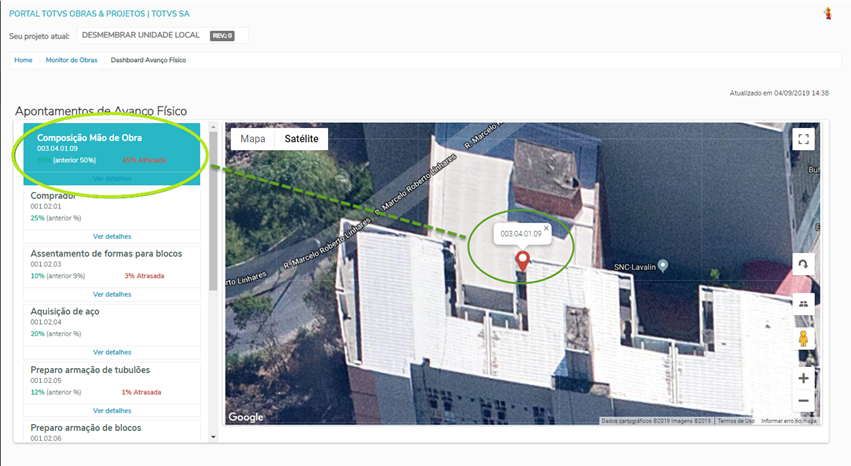Click the 1% Atrasada status label
Image resolution: width=851 pixels, height=466 pixels.
pos(141,392)
